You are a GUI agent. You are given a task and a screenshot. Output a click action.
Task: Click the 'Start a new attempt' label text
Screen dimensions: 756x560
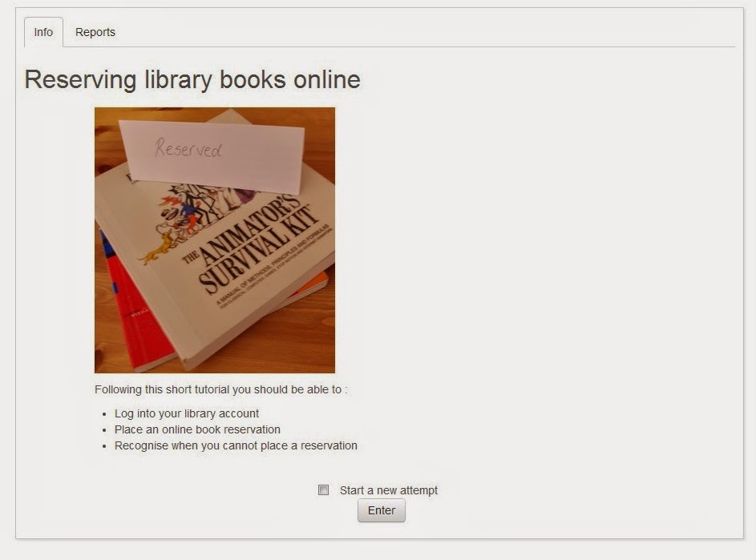click(389, 490)
